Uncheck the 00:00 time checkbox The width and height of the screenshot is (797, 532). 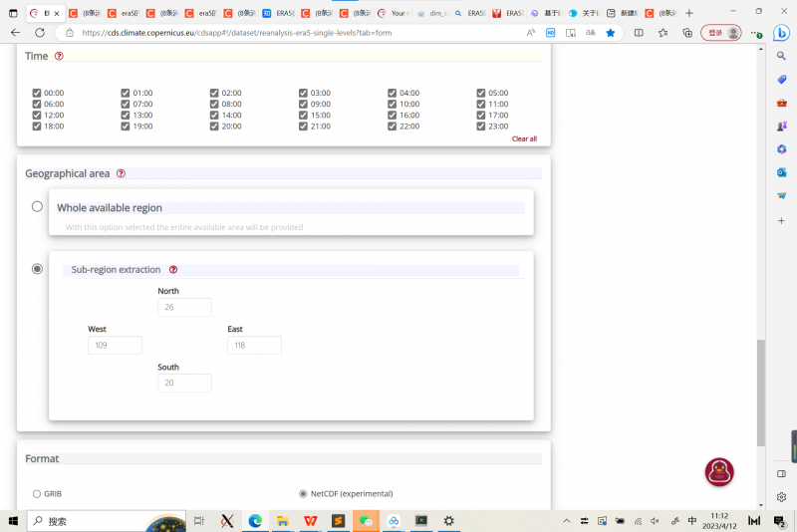[37, 93]
